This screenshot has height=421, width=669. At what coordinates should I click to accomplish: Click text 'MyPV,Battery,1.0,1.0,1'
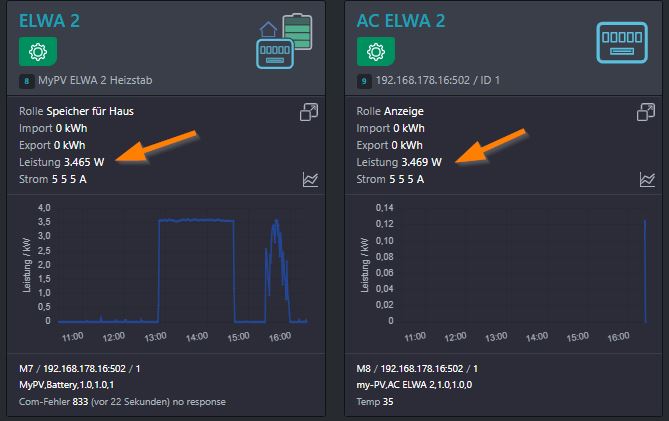67,385
